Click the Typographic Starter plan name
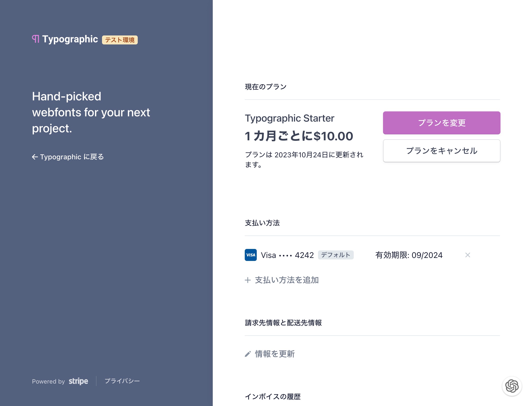The image size is (532, 406). [x=289, y=118]
